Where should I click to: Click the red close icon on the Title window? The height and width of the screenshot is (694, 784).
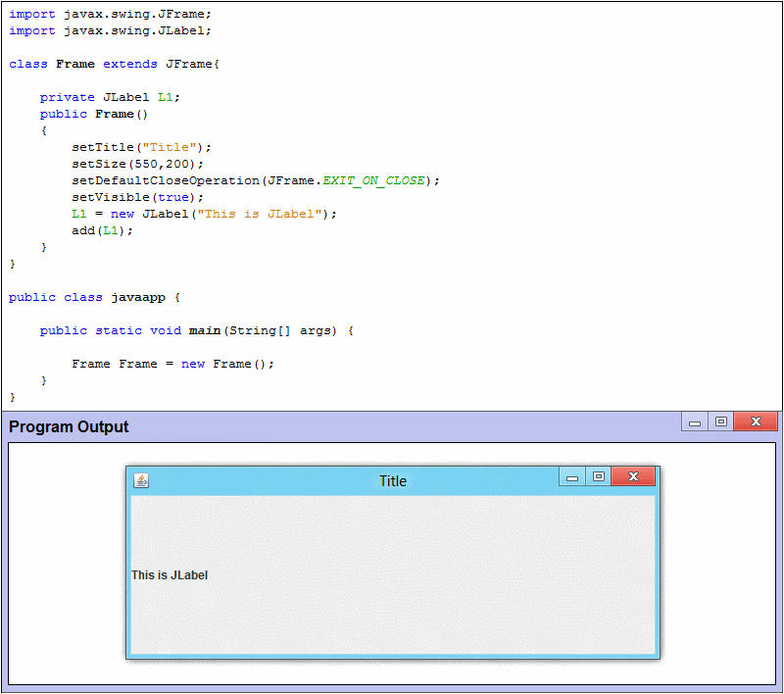coord(633,476)
